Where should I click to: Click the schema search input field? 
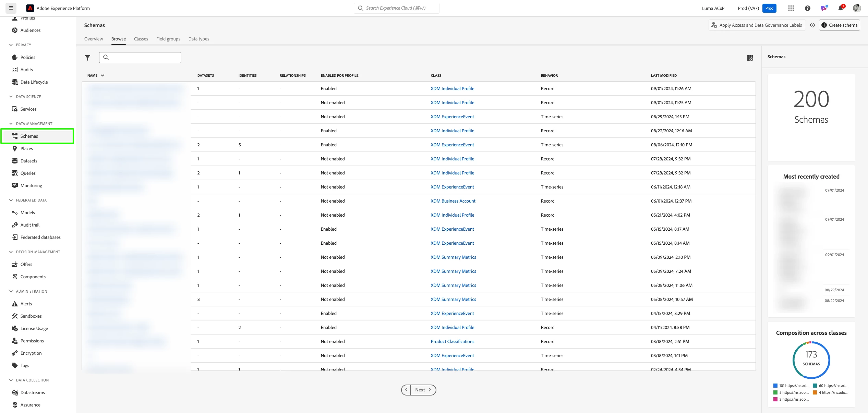pyautogui.click(x=144, y=58)
